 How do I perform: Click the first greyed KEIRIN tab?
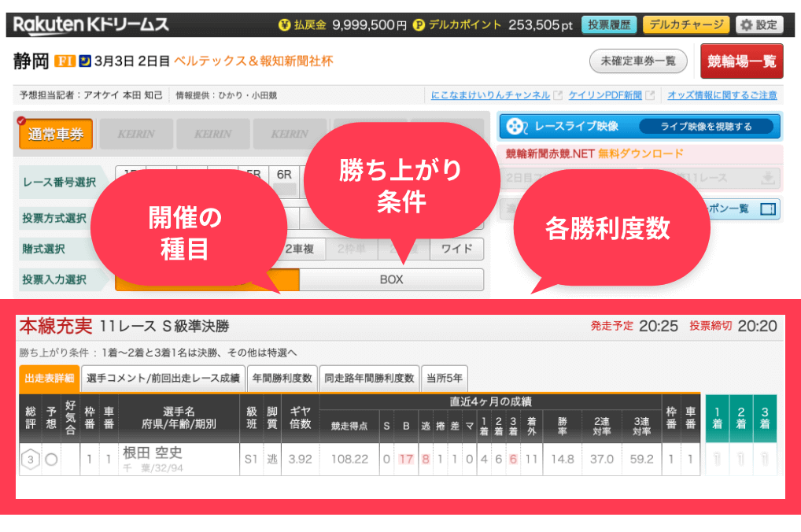136,134
